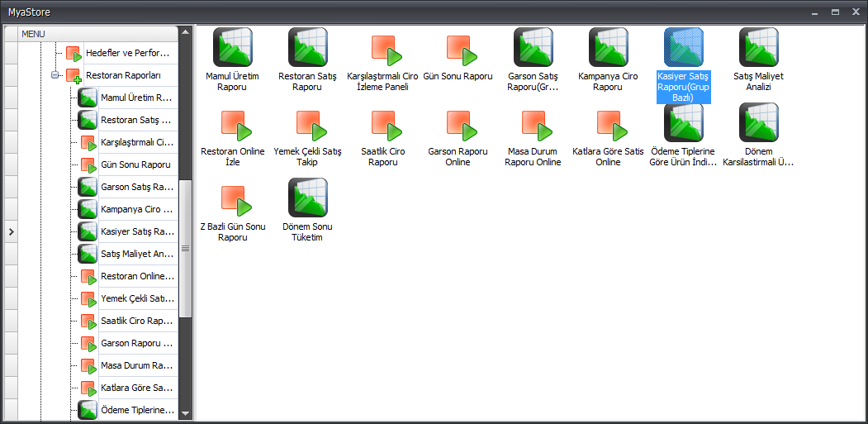Select Katlara Göre Sa... in the tree
The height and width of the screenshot is (424, 868).
pyautogui.click(x=138, y=388)
